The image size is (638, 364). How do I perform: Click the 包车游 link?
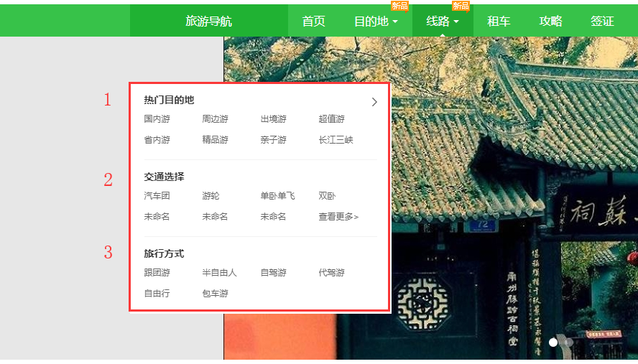215,294
